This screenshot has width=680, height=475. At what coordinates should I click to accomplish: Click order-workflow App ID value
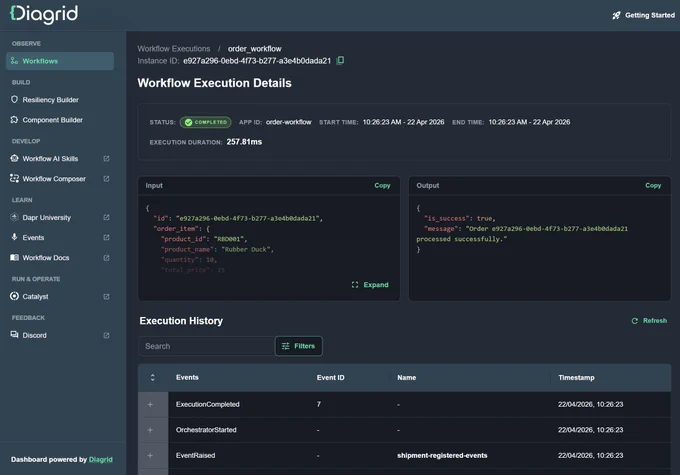[x=288, y=122]
